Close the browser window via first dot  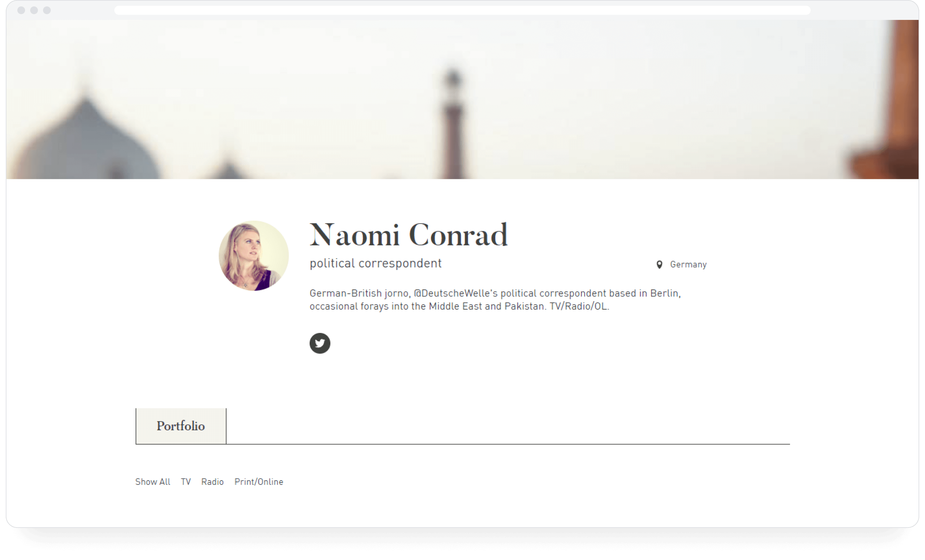[x=22, y=10]
